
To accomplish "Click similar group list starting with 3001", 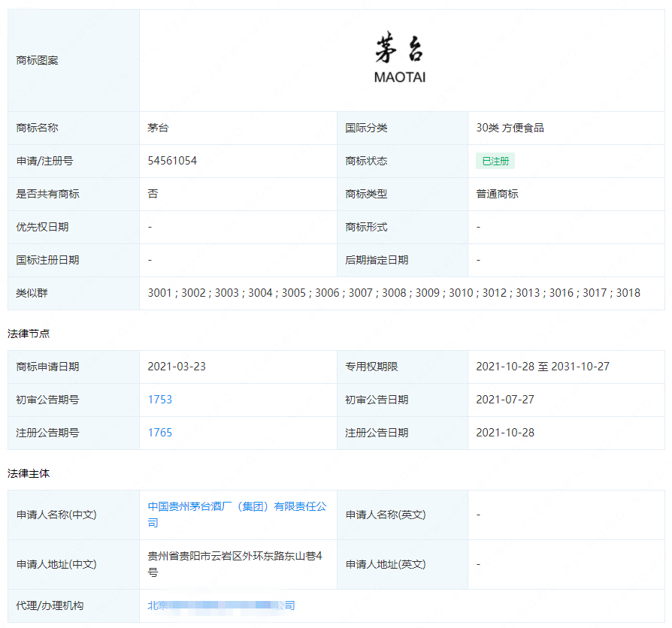I will click(x=394, y=293).
